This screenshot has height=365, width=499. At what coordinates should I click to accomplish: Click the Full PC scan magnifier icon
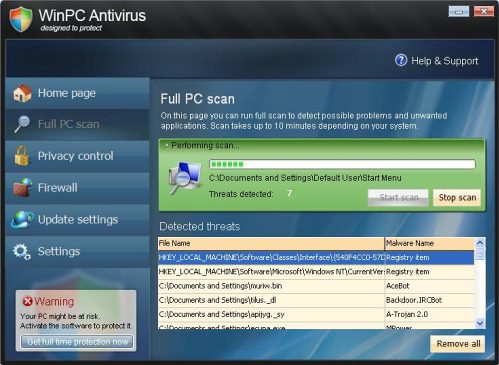tap(22, 124)
